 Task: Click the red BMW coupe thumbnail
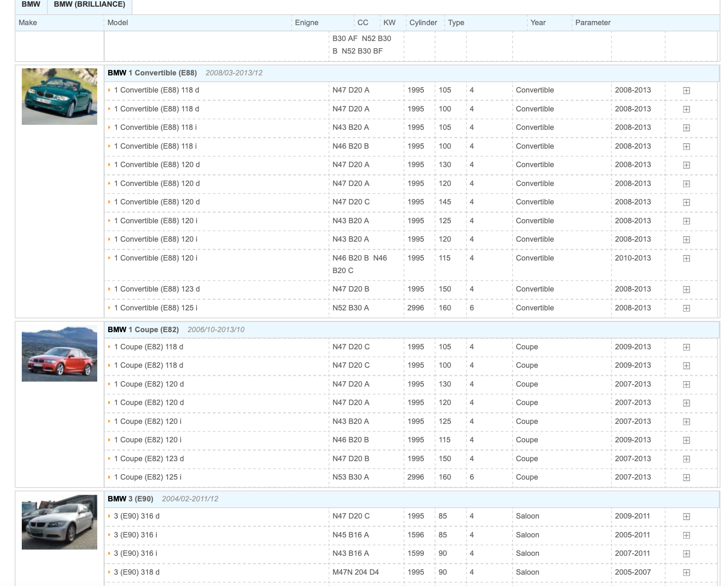(60, 354)
